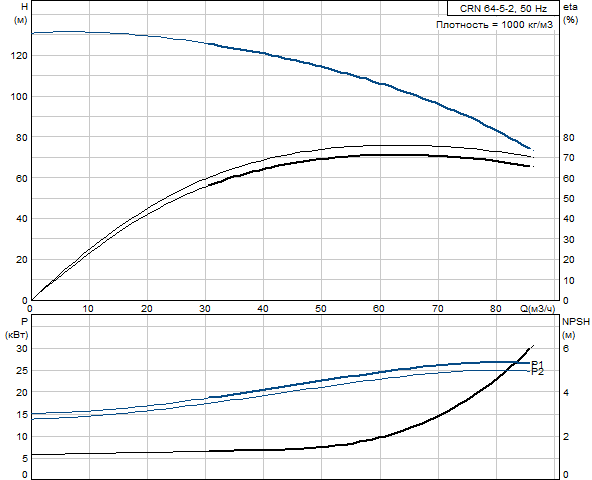Image resolution: width=592 pixels, height=480 pixels.
Task: Click the eta (%) axis label
Action: point(570,13)
